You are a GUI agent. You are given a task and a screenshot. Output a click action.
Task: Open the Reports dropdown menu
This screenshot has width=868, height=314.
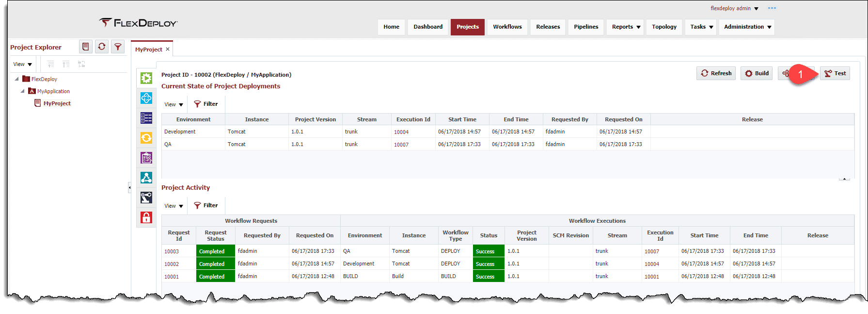(x=626, y=27)
